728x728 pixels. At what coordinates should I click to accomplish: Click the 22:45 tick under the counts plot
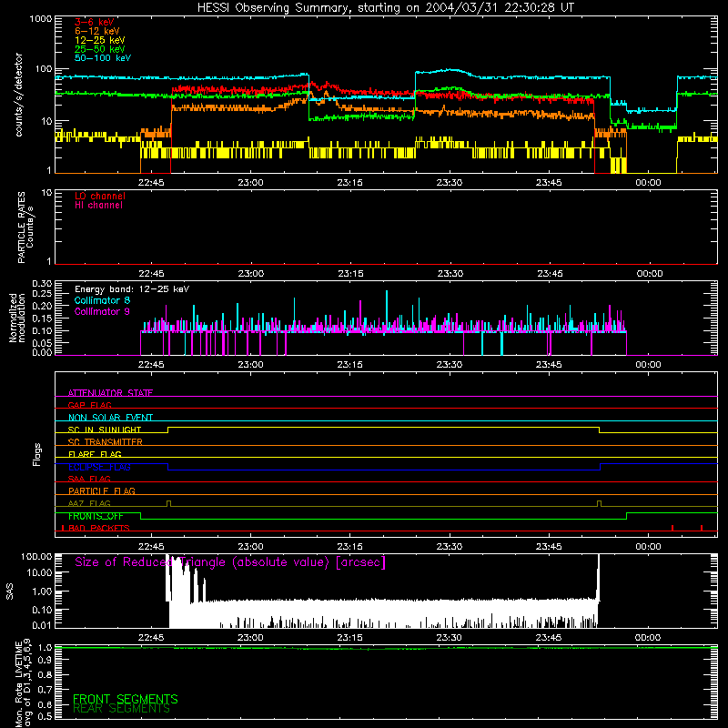tap(151, 183)
